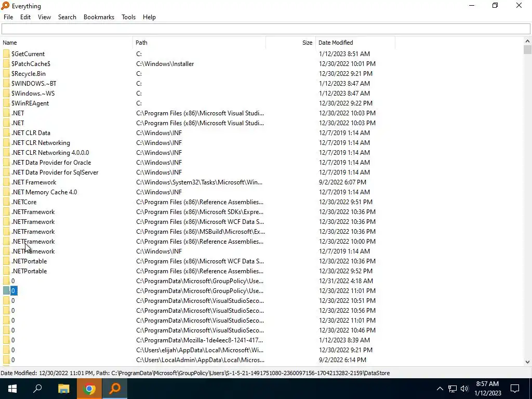Click date 12/31/2022 4:18 AM cell
This screenshot has width=532, height=399.
tap(345, 281)
